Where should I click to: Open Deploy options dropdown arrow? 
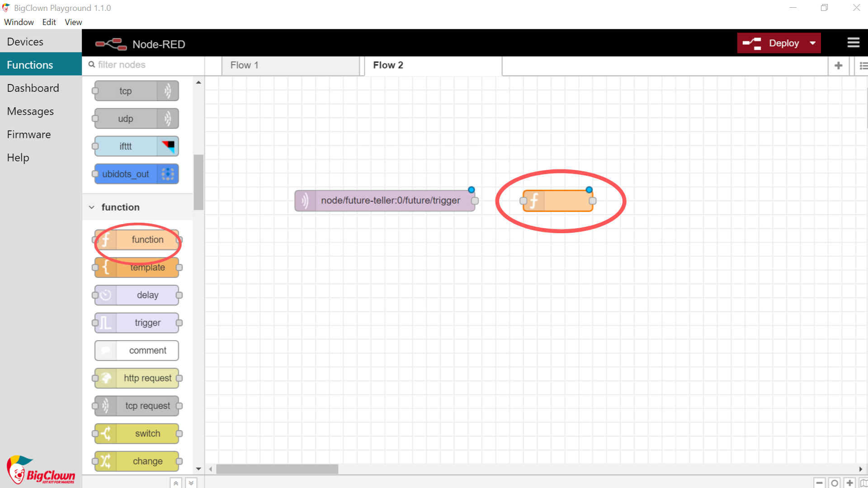[x=813, y=43]
